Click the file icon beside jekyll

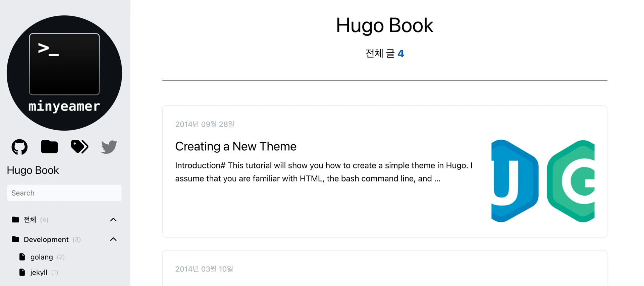(x=22, y=272)
